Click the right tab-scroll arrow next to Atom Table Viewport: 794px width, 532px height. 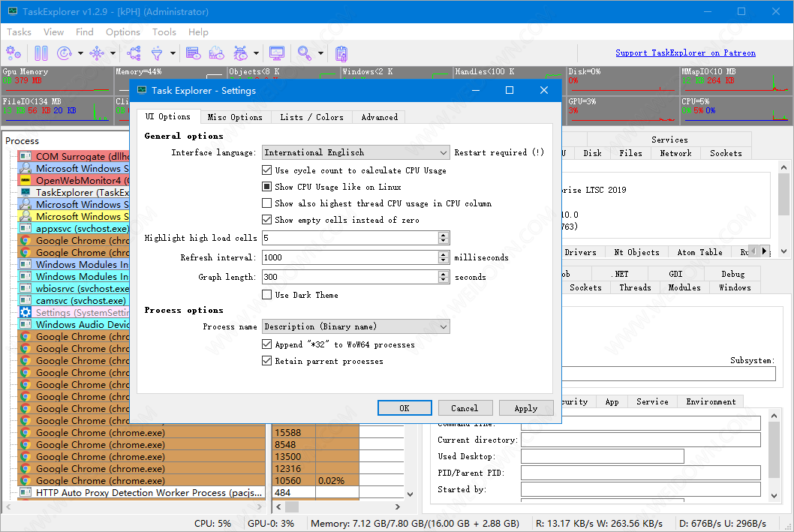coord(764,251)
